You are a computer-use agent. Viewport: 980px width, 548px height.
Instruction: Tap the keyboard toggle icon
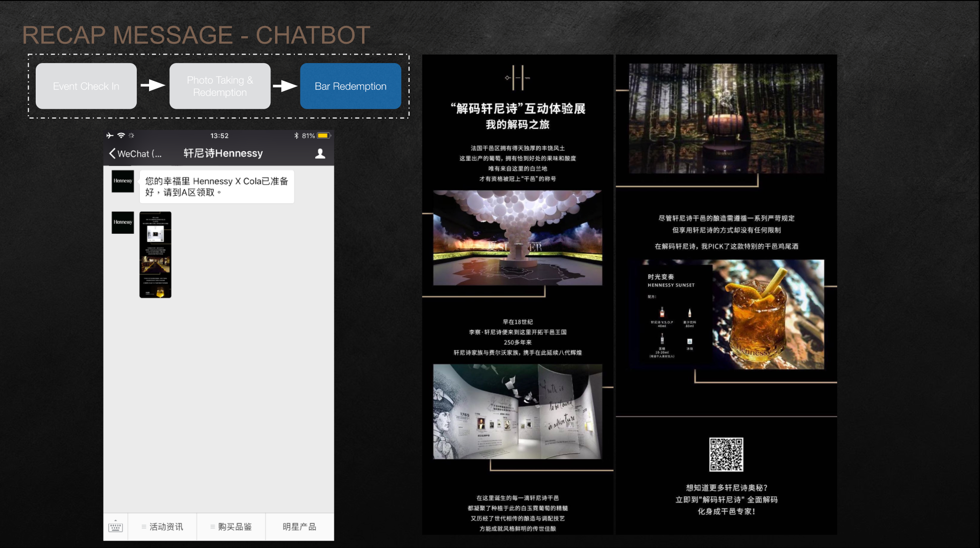(x=116, y=527)
